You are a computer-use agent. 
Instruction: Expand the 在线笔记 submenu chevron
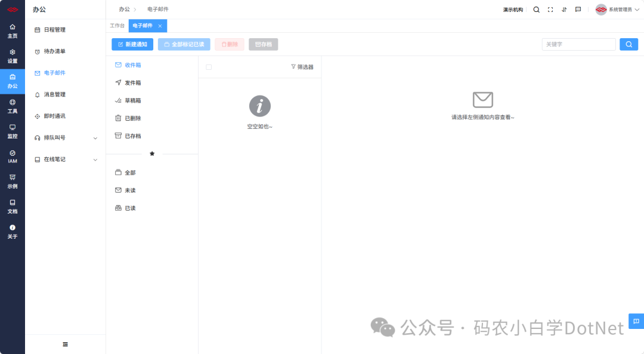95,159
